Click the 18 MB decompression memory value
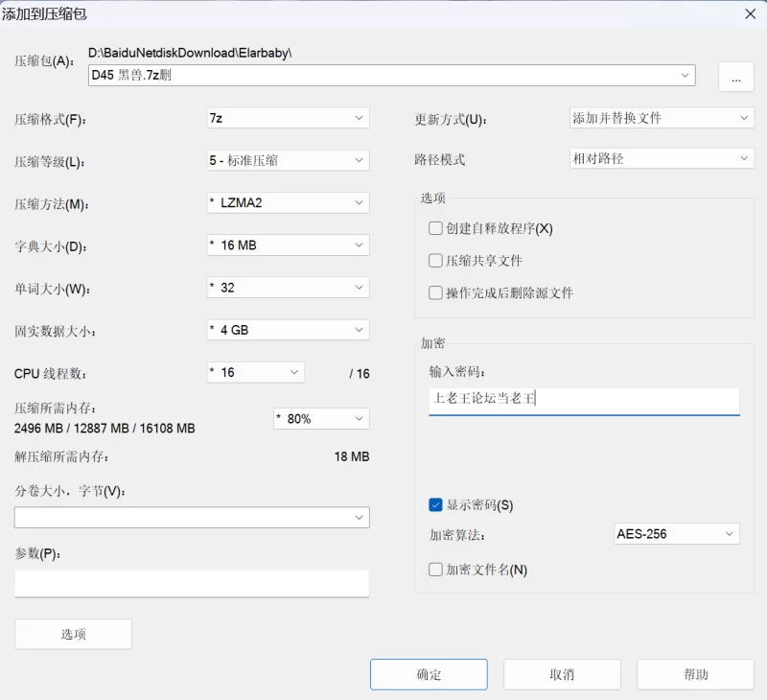Screen dimensions: 767x700 [x=352, y=456]
